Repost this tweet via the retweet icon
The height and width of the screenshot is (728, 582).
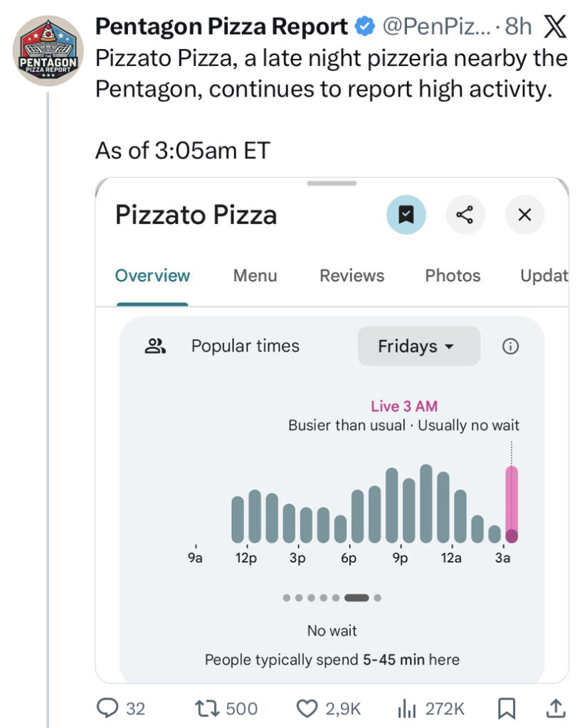coord(207,708)
